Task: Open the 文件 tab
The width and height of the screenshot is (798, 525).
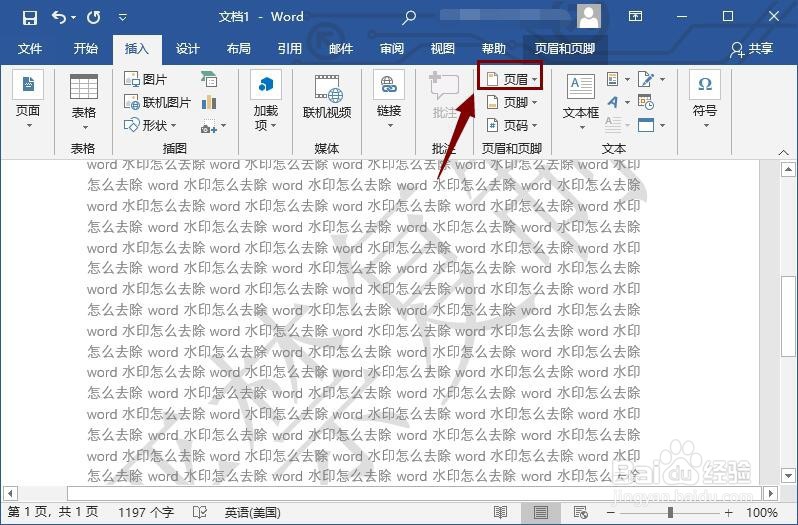Action: click(x=30, y=49)
